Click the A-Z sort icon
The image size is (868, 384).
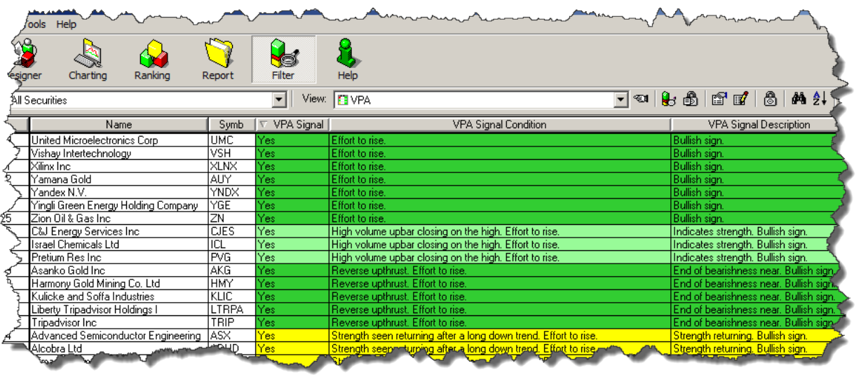(819, 100)
